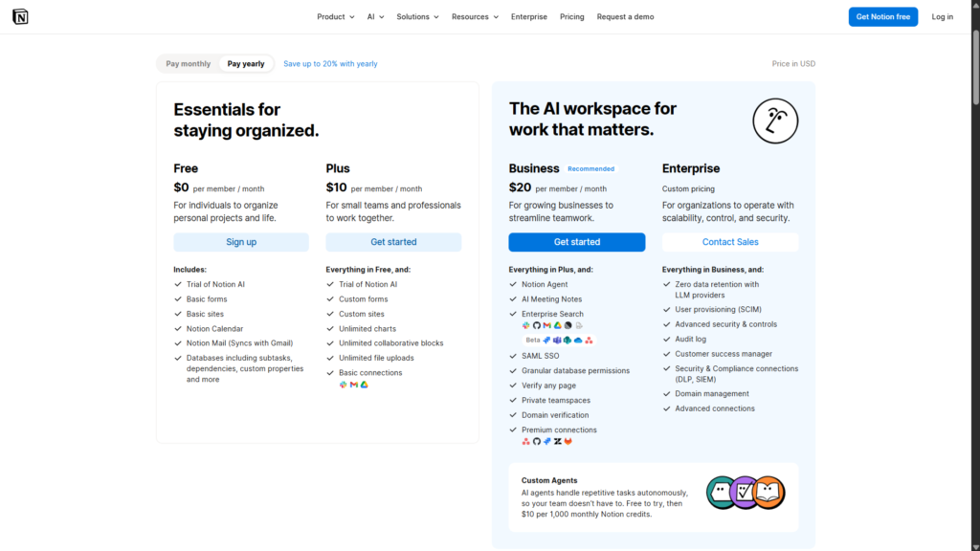Click the SAML SSO feature item

point(540,356)
